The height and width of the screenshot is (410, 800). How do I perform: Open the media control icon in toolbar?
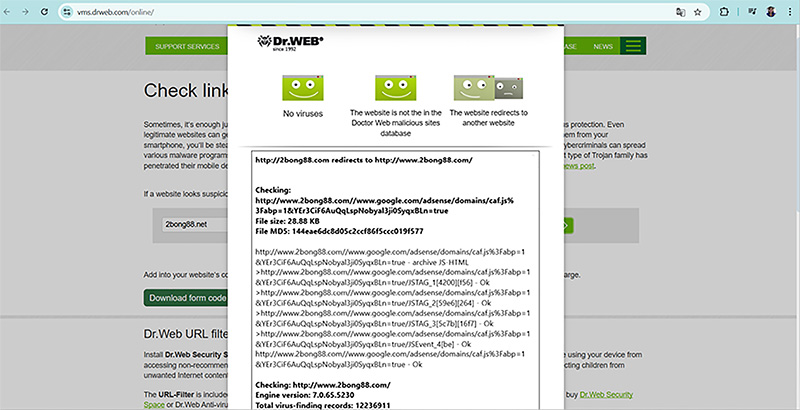point(753,12)
